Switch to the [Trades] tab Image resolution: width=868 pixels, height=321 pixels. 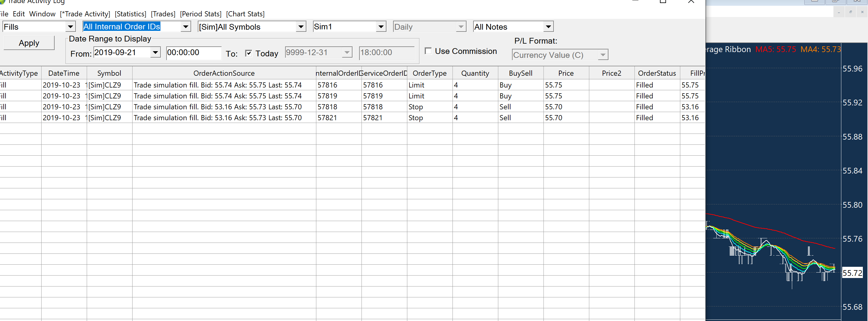click(x=163, y=14)
